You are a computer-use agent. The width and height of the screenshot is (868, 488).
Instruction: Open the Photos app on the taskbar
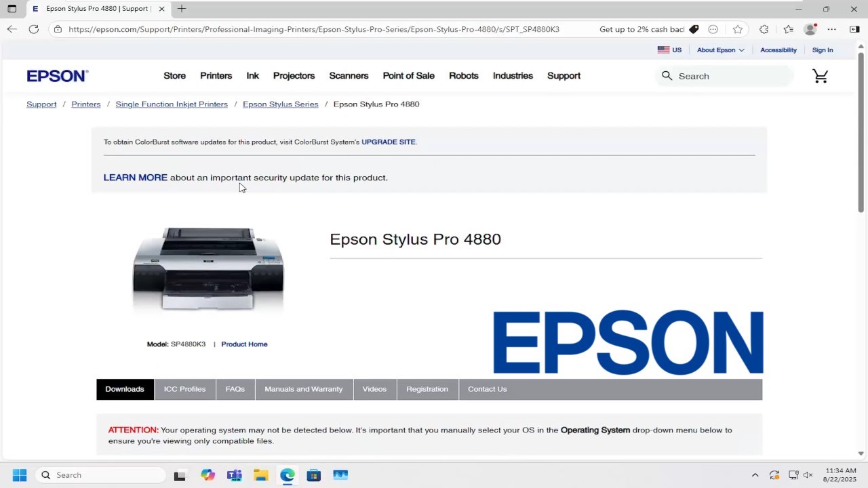(340, 475)
